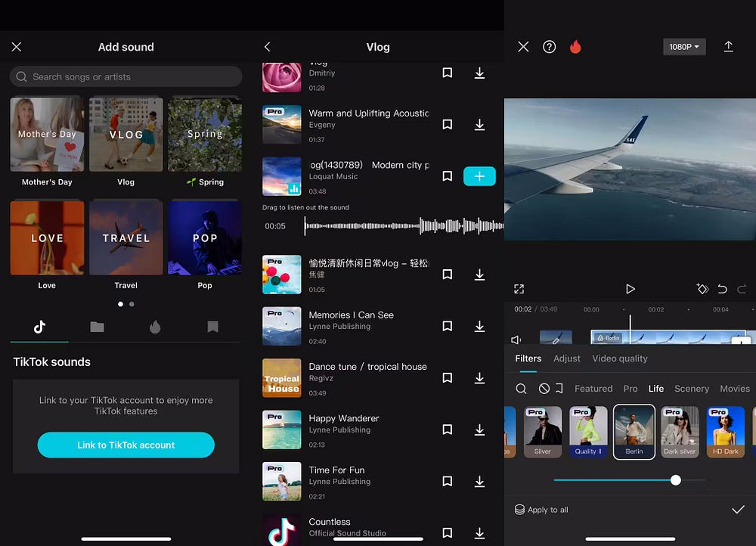The height and width of the screenshot is (546, 756).
Task: Open the 1080P resolution dropdown
Action: click(x=683, y=47)
